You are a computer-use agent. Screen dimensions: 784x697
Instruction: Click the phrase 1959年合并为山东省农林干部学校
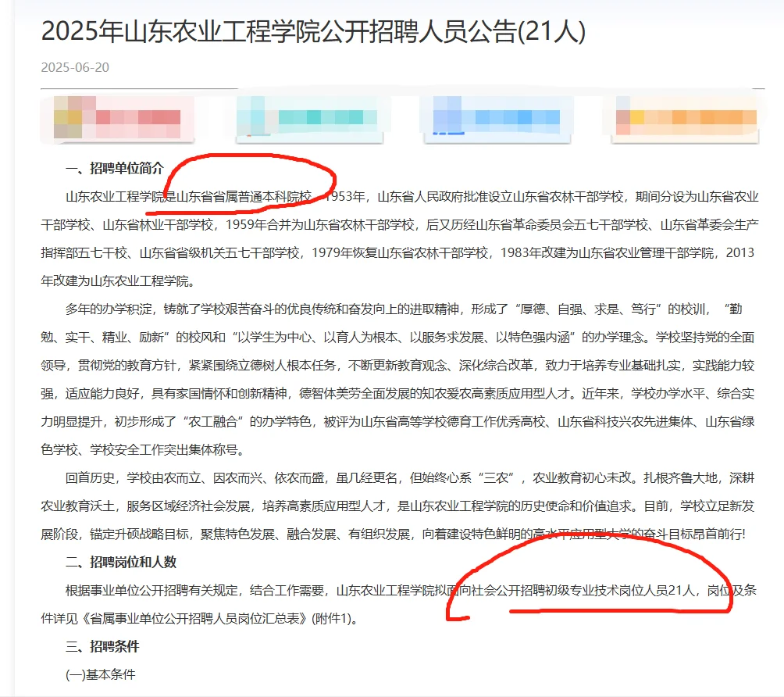320,225
